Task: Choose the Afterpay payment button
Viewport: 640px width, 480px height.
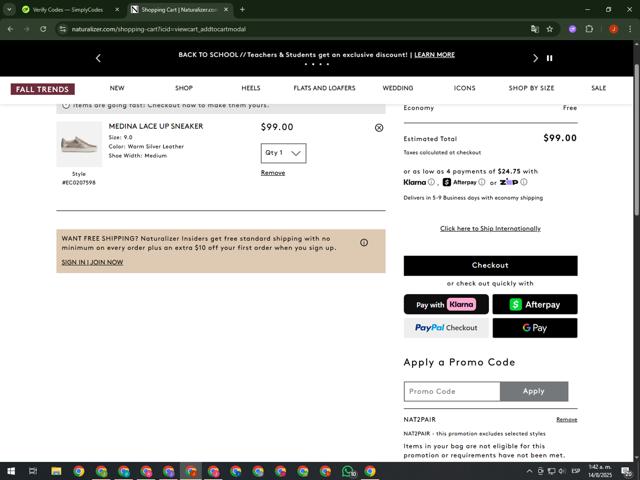Action: point(535,304)
